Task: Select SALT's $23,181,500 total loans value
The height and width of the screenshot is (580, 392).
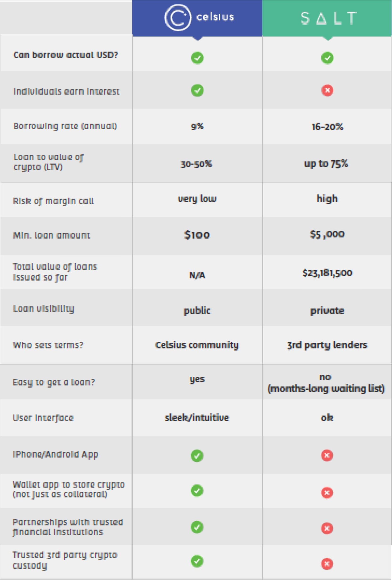Action: coord(327,273)
